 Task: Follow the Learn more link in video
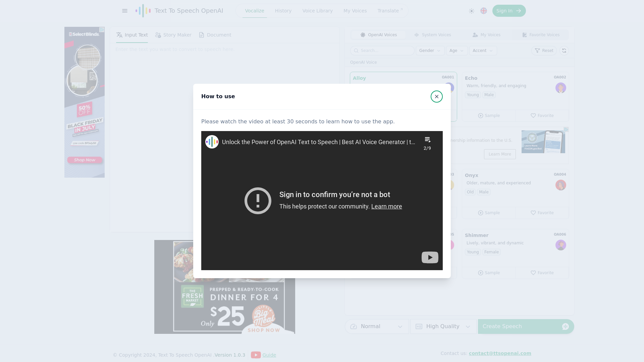pos(386,206)
